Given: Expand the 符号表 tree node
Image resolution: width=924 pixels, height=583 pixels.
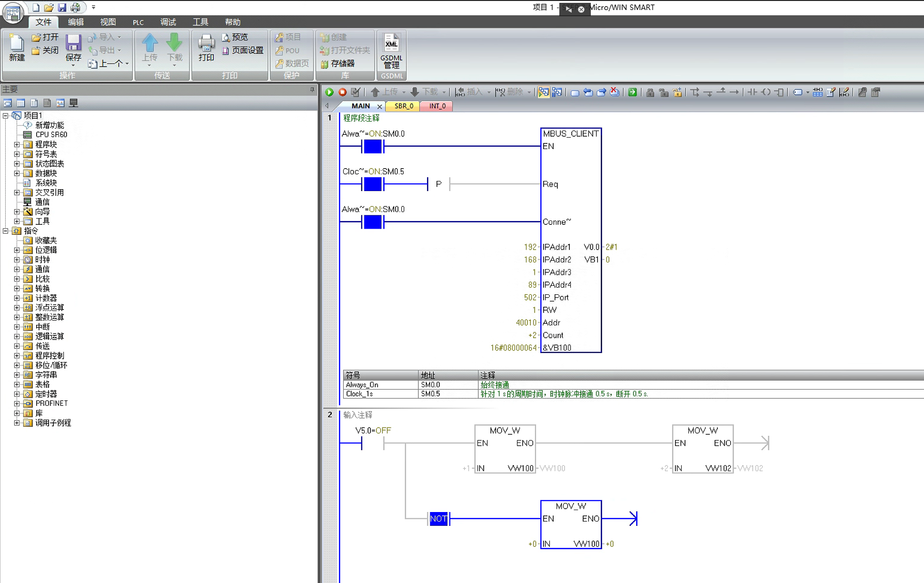Looking at the screenshot, I should pyautogui.click(x=17, y=154).
